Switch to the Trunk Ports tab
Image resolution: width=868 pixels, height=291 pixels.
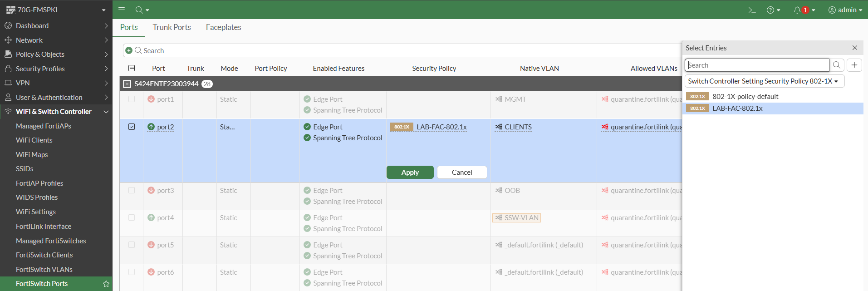click(172, 27)
